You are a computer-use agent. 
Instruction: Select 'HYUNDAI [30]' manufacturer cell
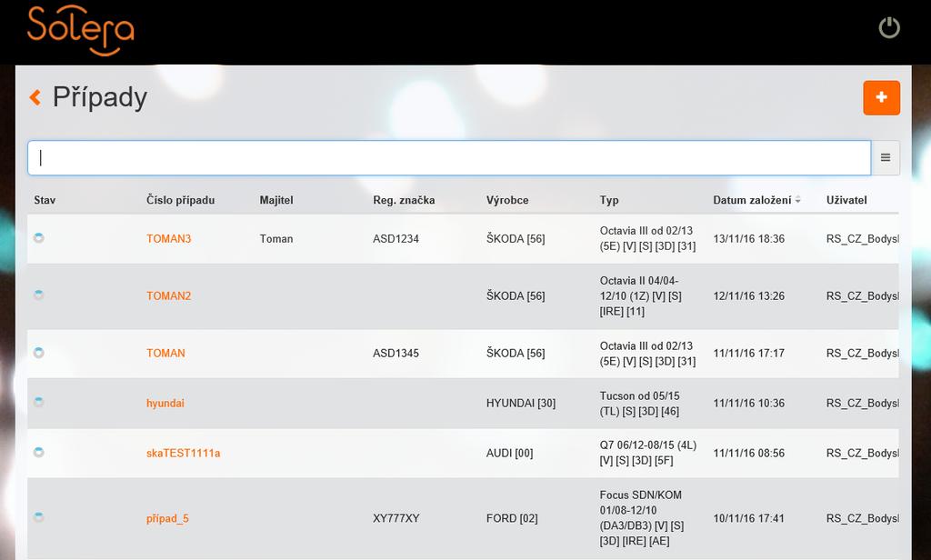(x=521, y=404)
